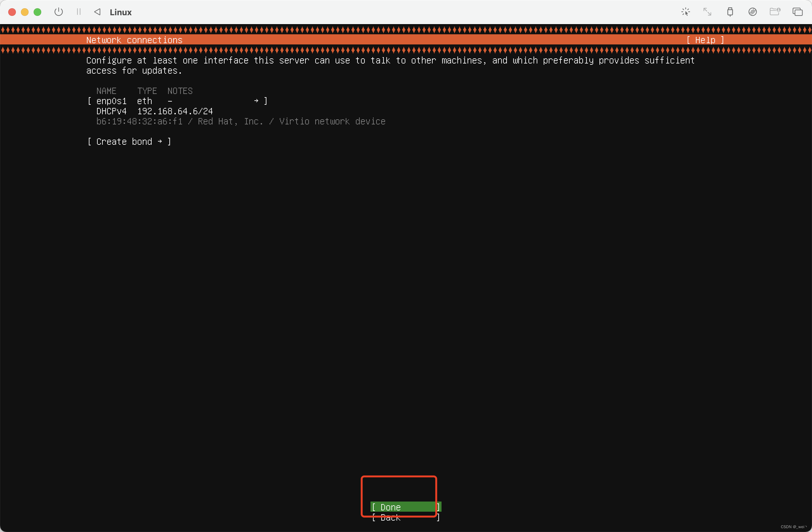Screen dimensions: 812x532
Task: Click the Linux window title
Action: [x=121, y=12]
